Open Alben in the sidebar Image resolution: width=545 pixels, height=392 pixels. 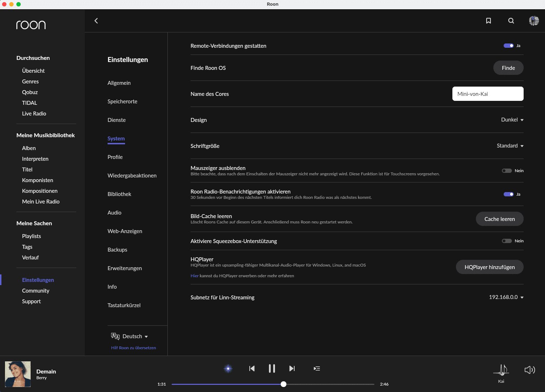coord(29,148)
